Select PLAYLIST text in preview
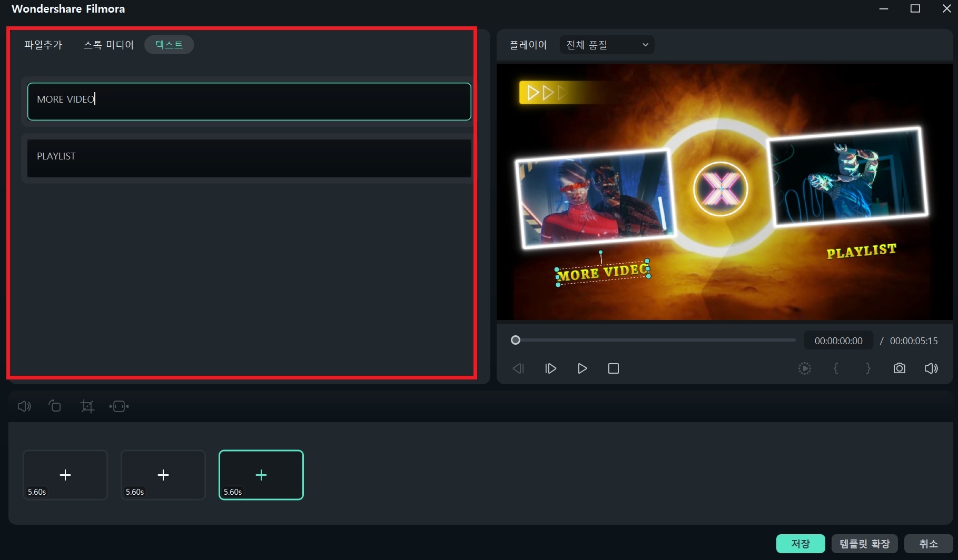 click(861, 251)
